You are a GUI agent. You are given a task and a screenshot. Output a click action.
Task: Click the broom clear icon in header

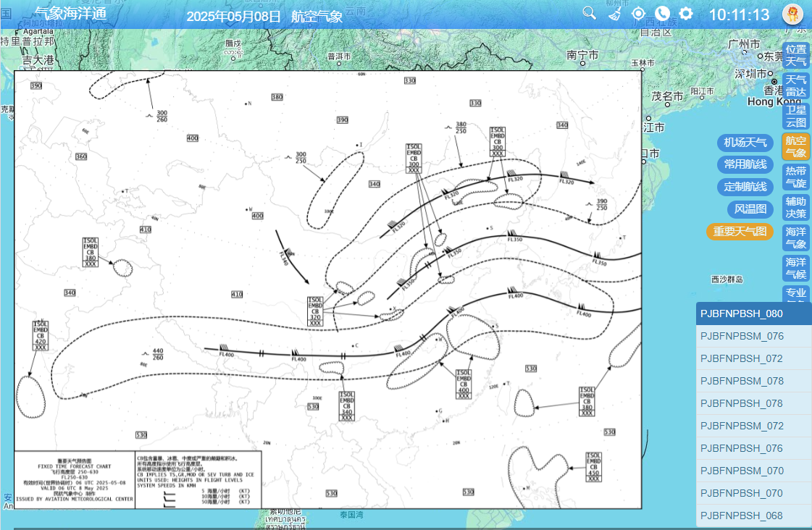(x=615, y=13)
